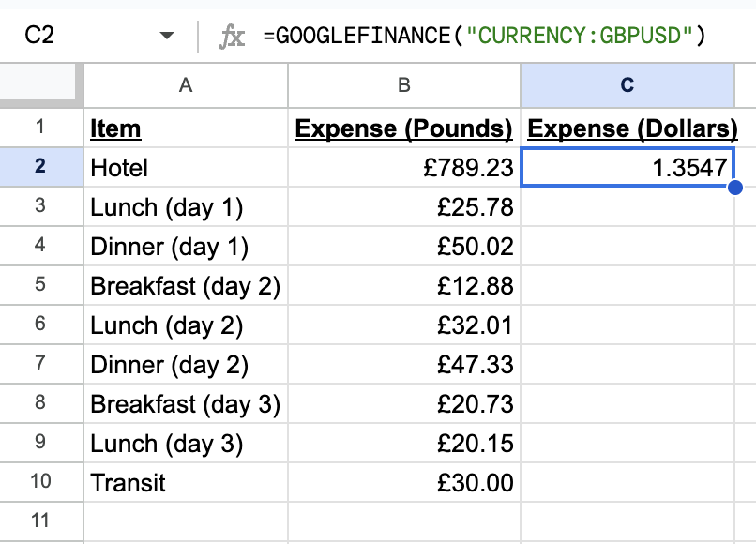The image size is (756, 544).
Task: Click the Expense (Dollars) header cell
Action: coord(627,128)
